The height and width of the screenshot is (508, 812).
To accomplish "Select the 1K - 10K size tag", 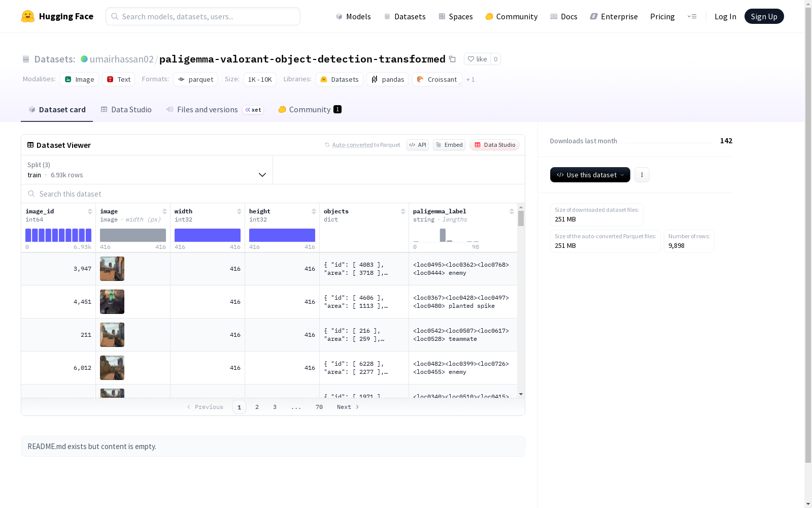I will (260, 79).
